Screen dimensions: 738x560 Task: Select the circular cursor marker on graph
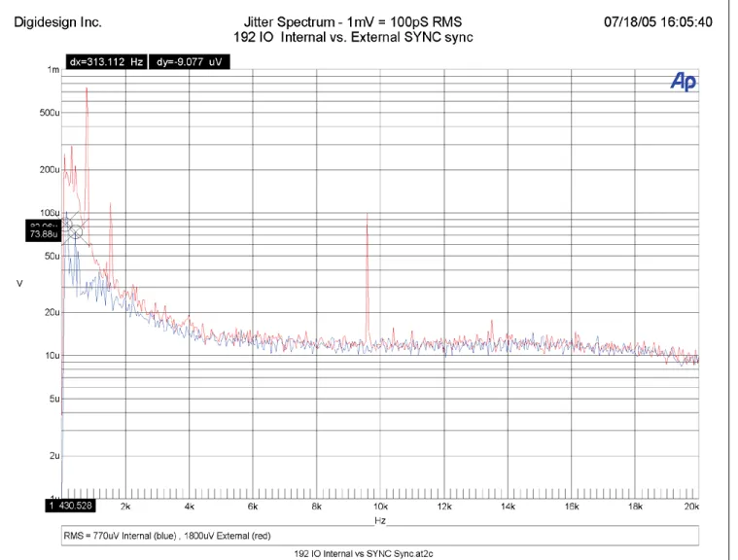point(76,231)
